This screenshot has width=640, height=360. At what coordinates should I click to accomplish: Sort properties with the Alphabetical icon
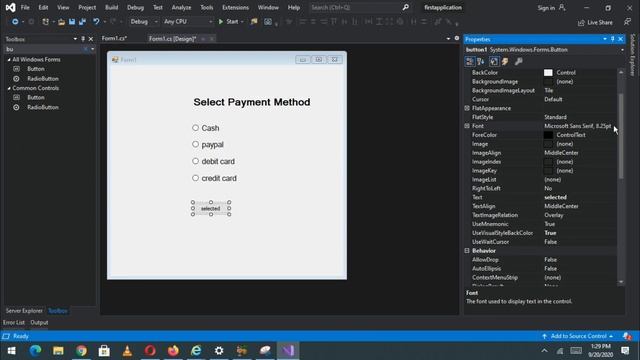(481, 62)
